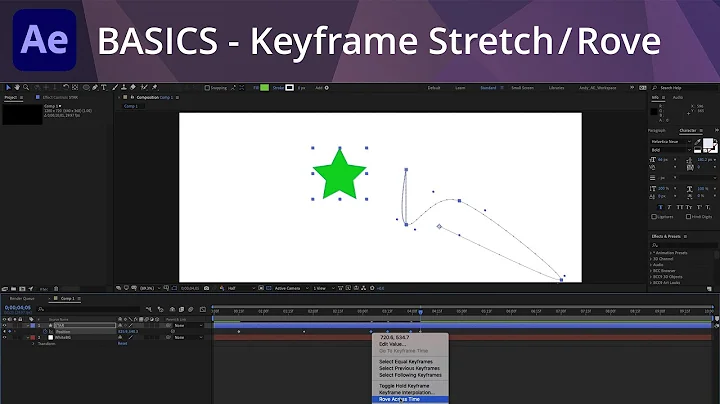This screenshot has height=404, width=720.
Task: Select the Brush tool
Action: (x=115, y=87)
